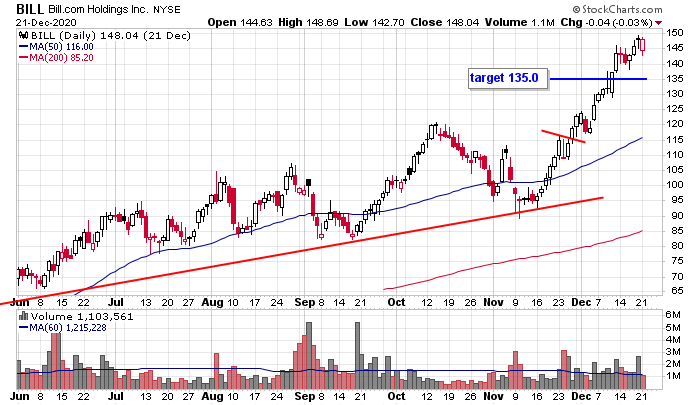Select the blue MA(60) legend line marker

pos(24,328)
